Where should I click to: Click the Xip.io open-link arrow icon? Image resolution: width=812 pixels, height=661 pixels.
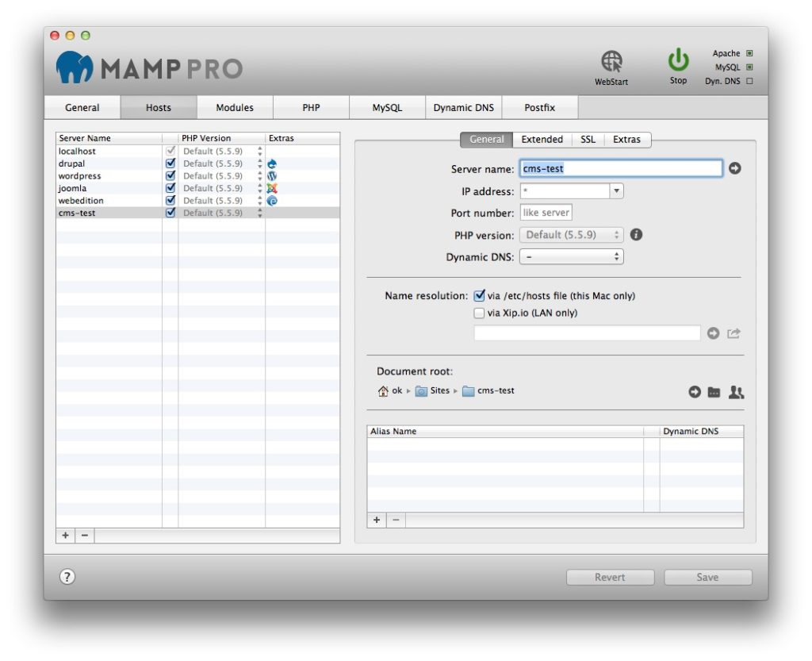[x=714, y=333]
